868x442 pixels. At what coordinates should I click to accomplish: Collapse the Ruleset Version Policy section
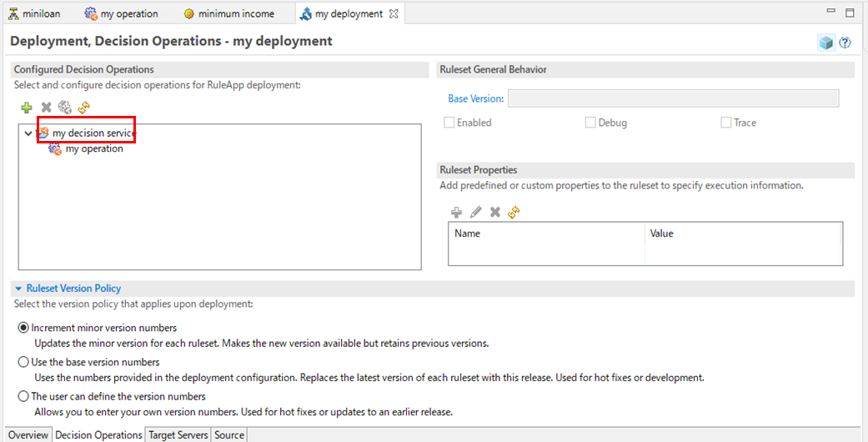[18, 289]
